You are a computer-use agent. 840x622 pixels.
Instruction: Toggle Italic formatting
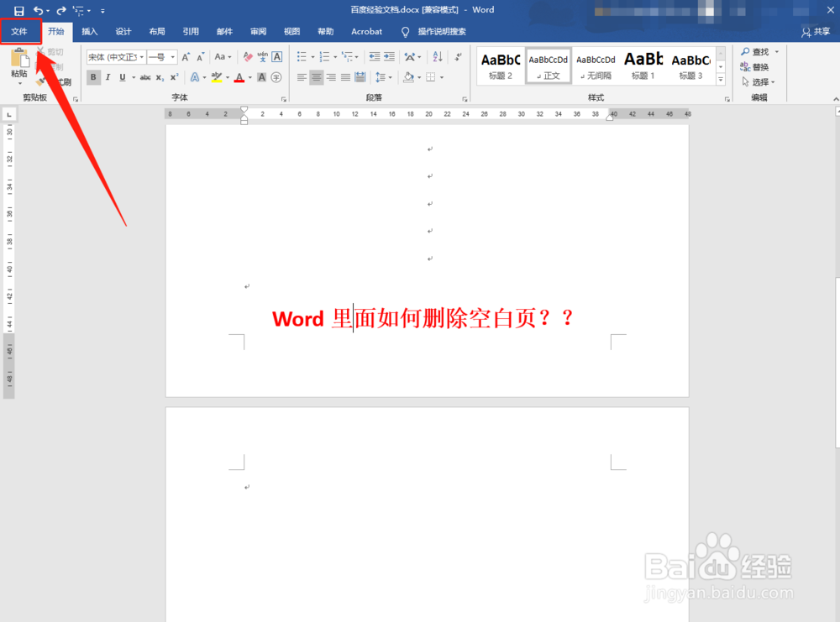(108, 77)
